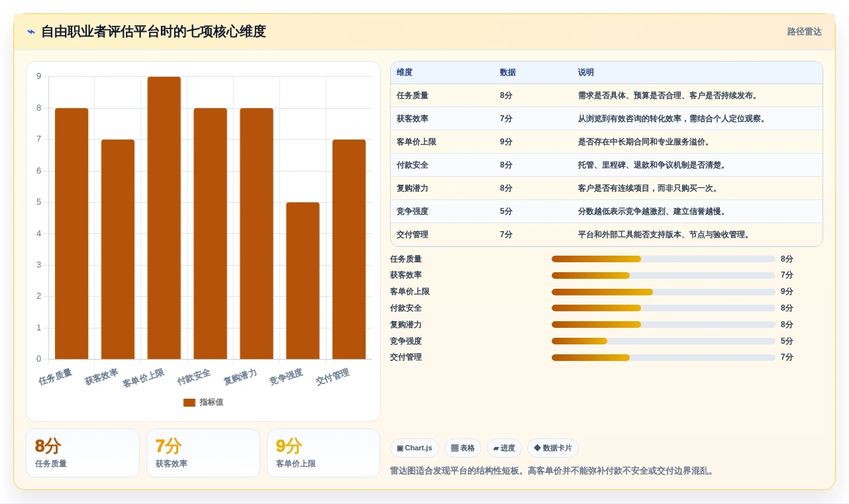Image resolution: width=849 pixels, height=504 pixels.
Task: Click the 表格 tag chip
Action: tap(463, 448)
